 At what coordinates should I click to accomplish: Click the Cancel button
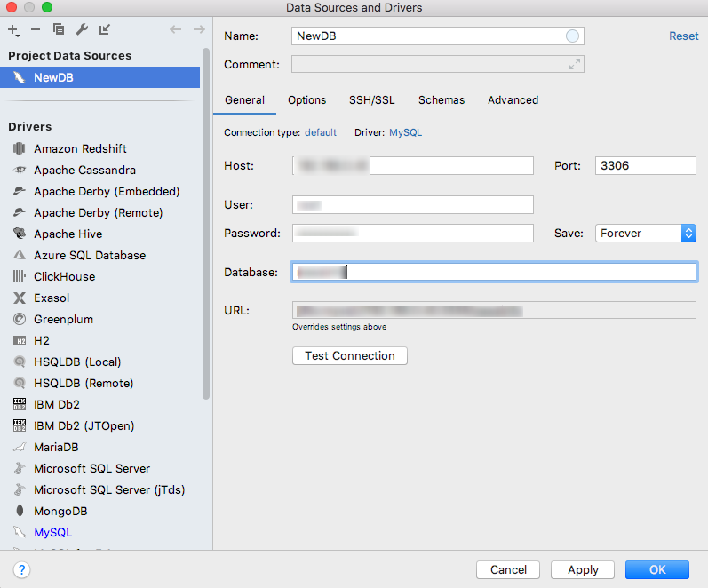tap(508, 569)
